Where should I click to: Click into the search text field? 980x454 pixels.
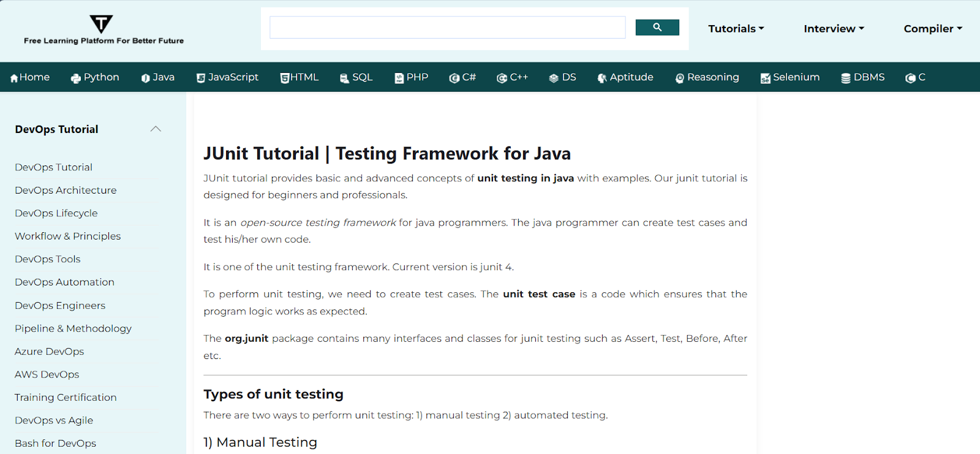point(447,28)
